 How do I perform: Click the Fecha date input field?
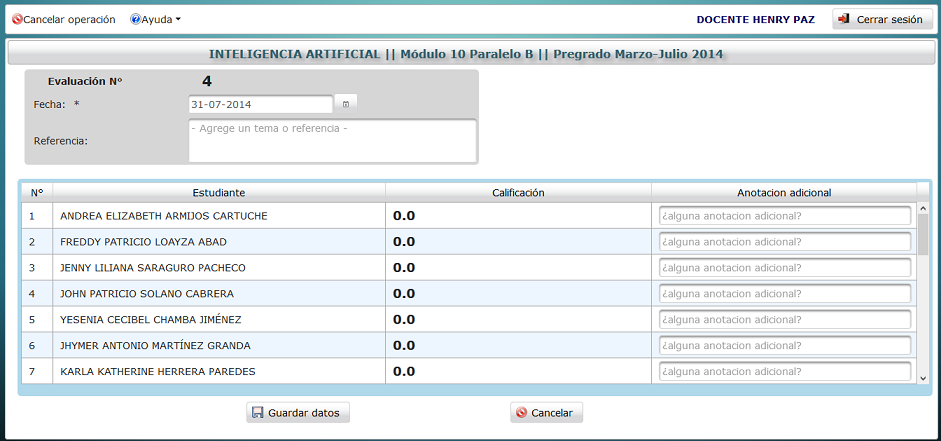(x=260, y=104)
